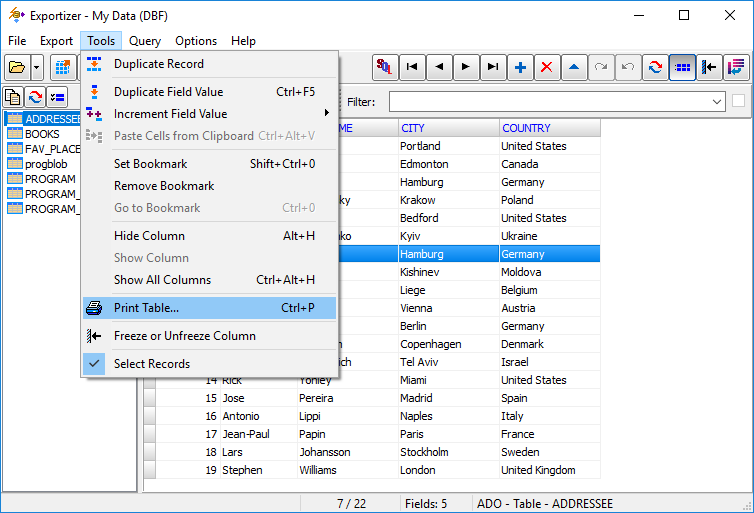Click the Freeze or Unfreeze Column menu icon
Image resolution: width=754 pixels, height=513 pixels.
[94, 336]
